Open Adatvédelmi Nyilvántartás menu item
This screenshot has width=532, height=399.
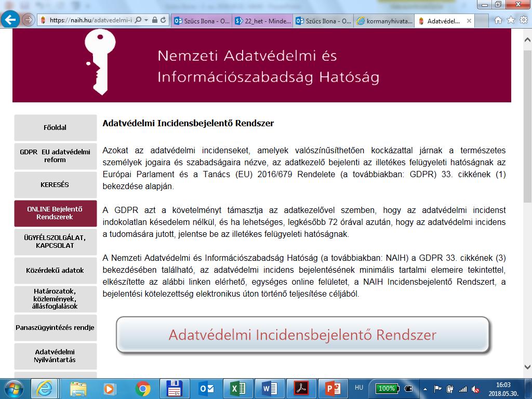point(55,356)
